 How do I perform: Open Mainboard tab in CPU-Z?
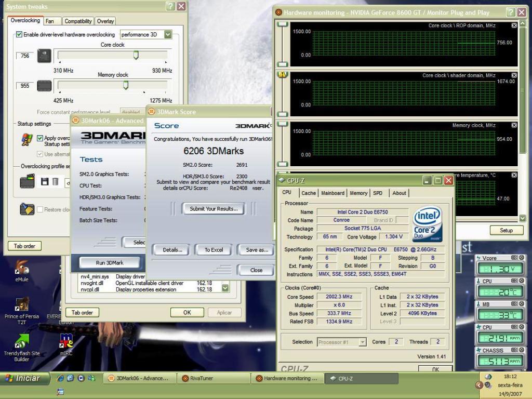click(333, 193)
